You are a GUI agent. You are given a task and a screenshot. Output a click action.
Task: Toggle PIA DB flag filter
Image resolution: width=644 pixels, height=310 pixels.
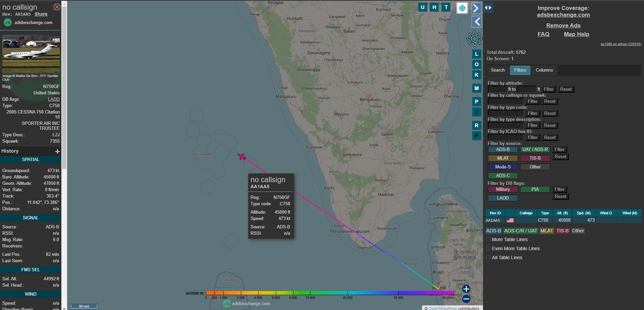[x=535, y=189]
